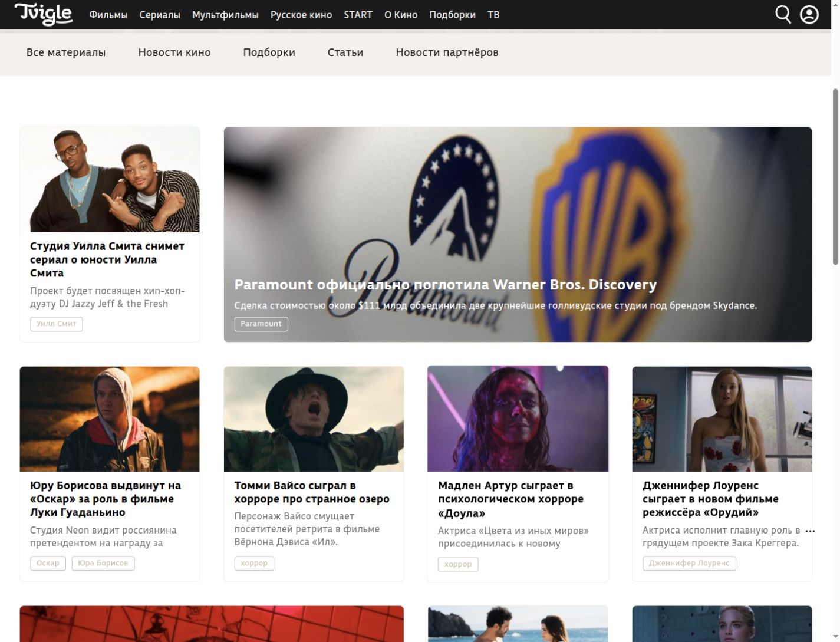
Task: Click the хоррор tag under Мадлен Артур article
Action: coord(458,564)
